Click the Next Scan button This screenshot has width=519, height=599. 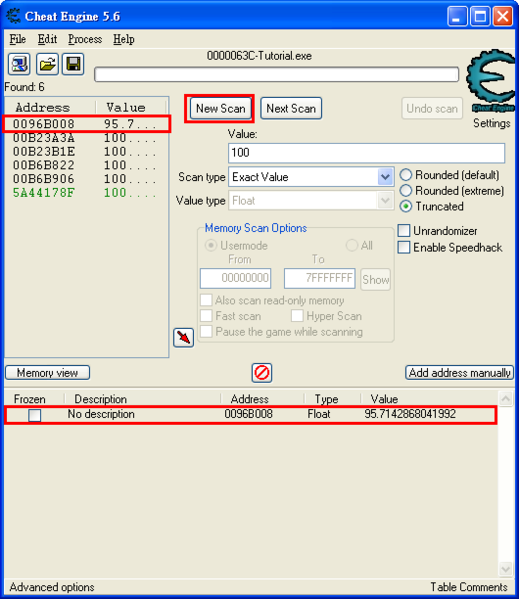(x=291, y=108)
